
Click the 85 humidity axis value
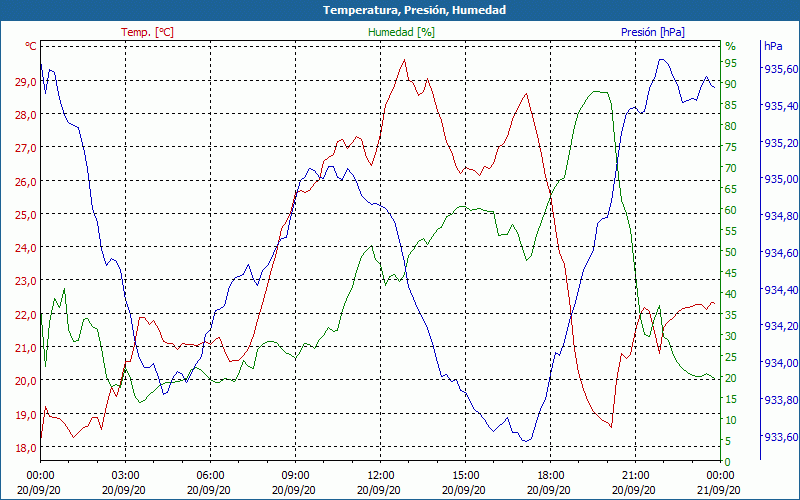point(731,105)
